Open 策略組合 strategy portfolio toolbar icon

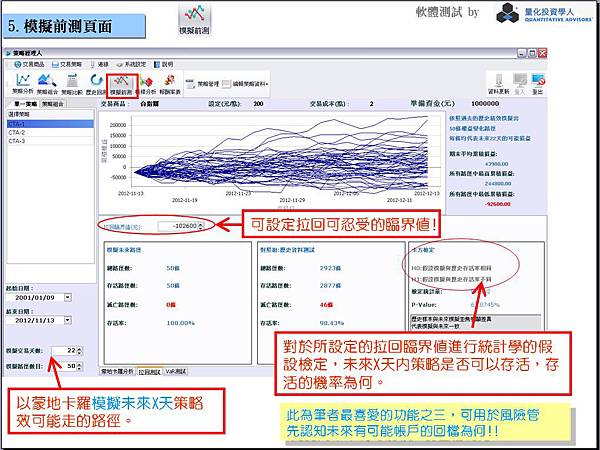pos(47,84)
